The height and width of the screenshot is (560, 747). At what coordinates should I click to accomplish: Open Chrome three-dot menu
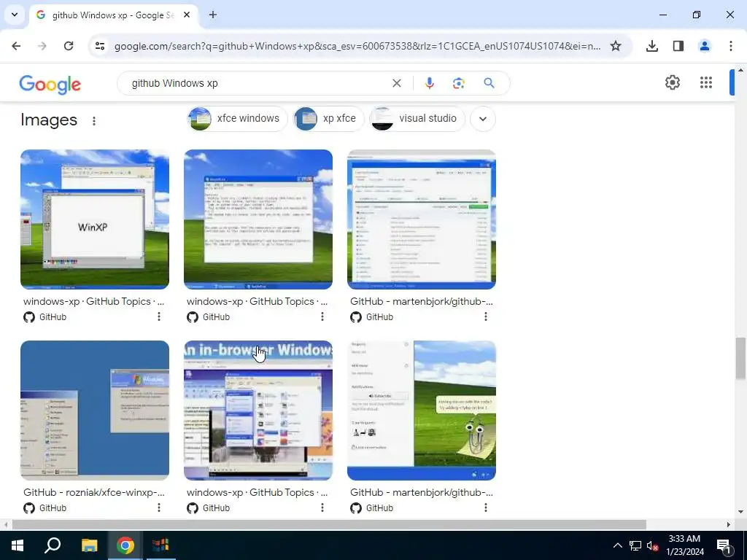click(x=731, y=46)
